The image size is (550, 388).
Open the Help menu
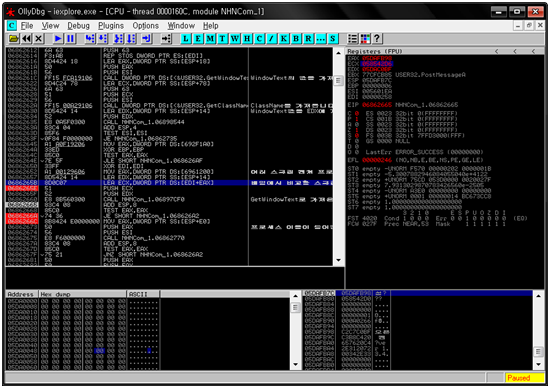pos(210,26)
